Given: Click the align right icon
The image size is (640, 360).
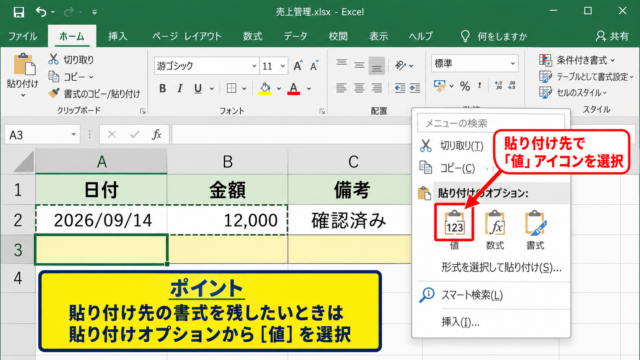Looking at the screenshot, I should click(376, 88).
